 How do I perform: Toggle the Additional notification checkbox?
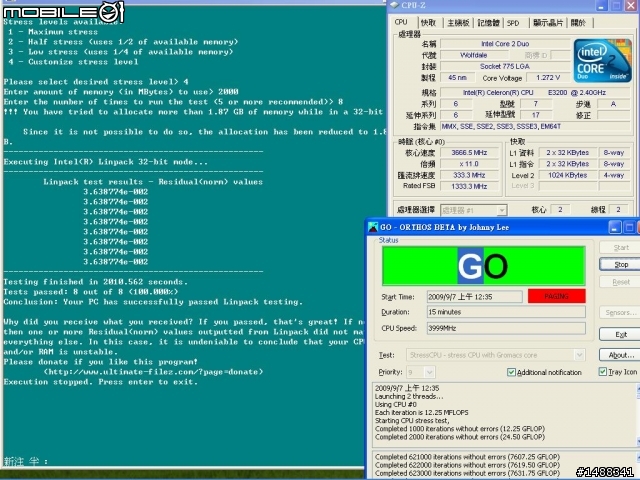click(x=511, y=372)
